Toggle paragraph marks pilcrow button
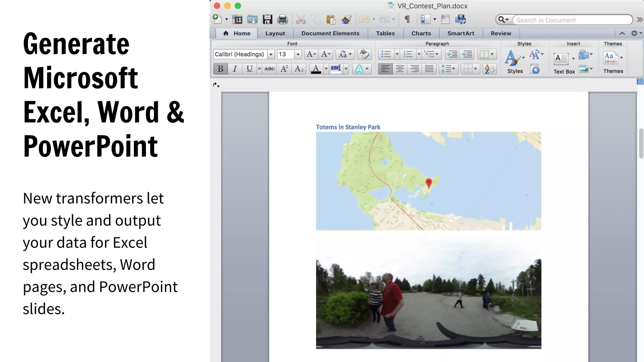Viewport: 644px width, 362px height. click(x=407, y=19)
